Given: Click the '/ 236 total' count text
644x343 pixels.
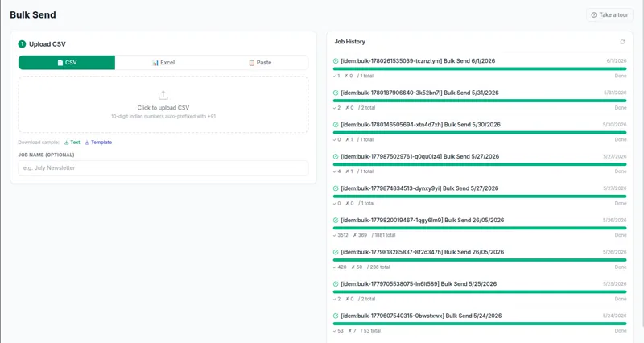Looking at the screenshot, I should [378, 267].
